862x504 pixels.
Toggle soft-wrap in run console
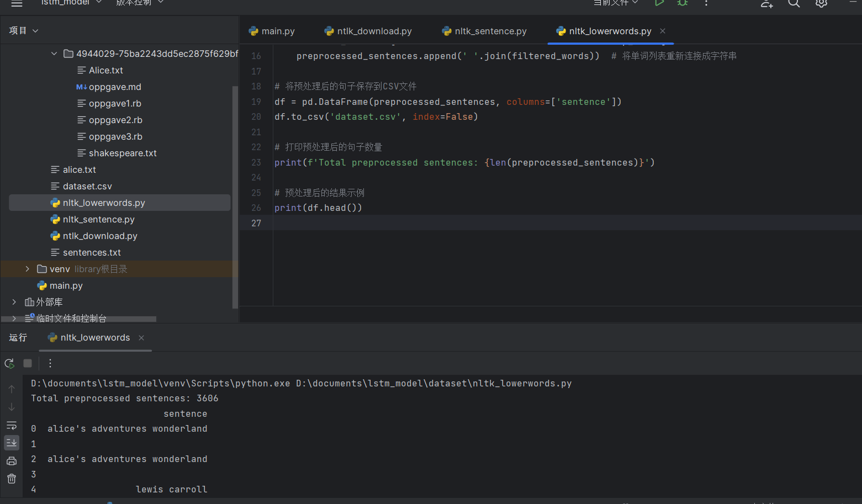(12, 426)
